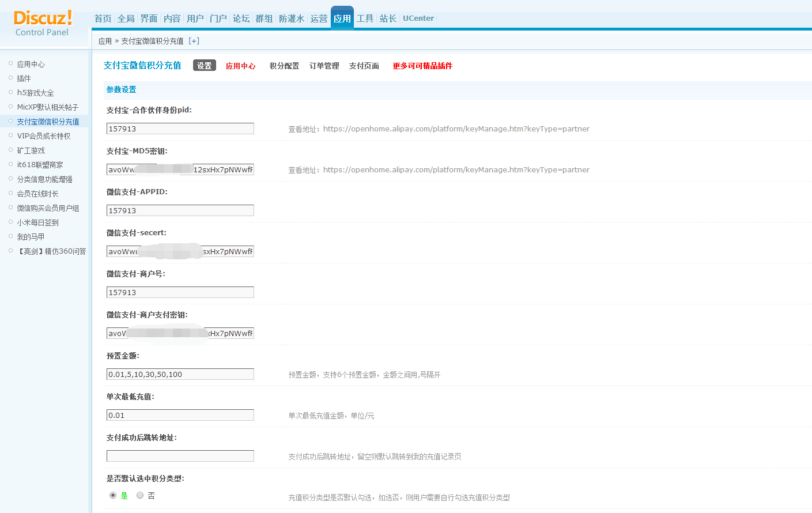Open 分类信息功能增强 in the sidebar

(45, 179)
